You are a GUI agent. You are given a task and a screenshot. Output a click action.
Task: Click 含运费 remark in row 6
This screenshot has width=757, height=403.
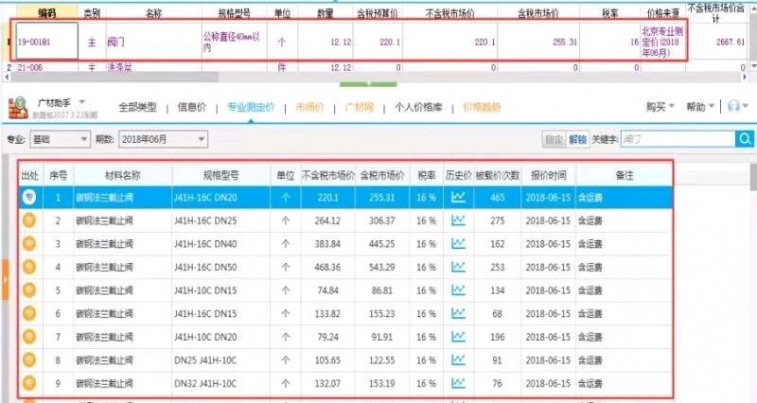coord(590,313)
